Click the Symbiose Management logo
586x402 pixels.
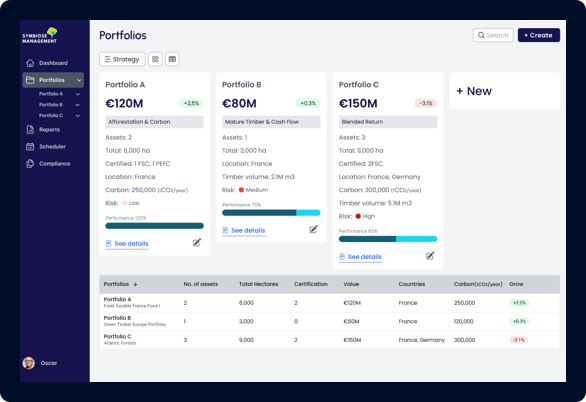(40, 35)
